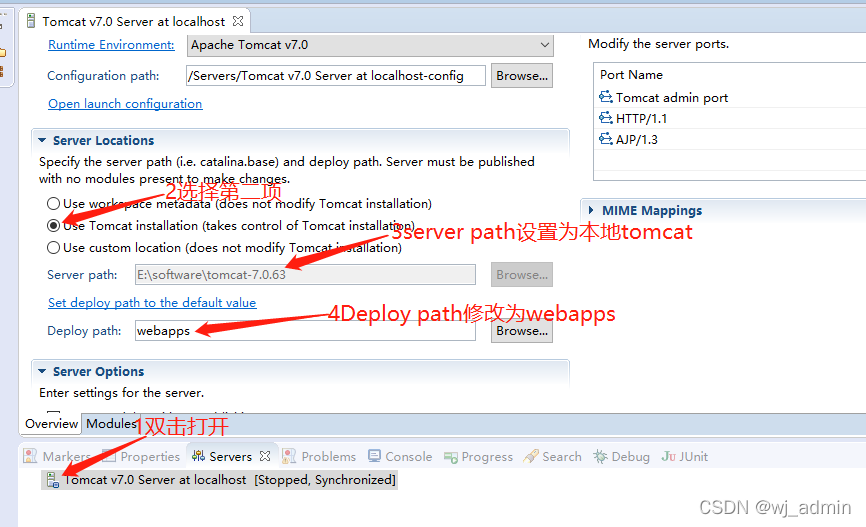Click Browse next to Deploy path
The height and width of the screenshot is (527, 866).
point(522,331)
